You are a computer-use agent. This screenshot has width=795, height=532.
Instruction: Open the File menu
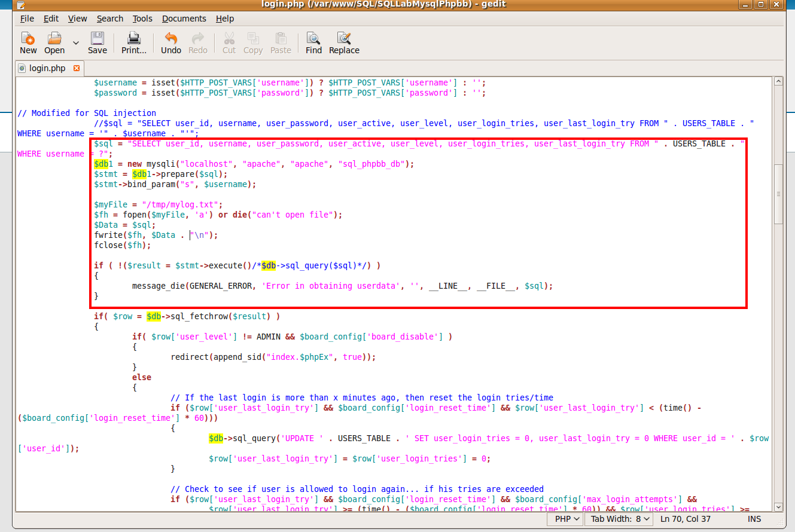[x=27, y=19]
